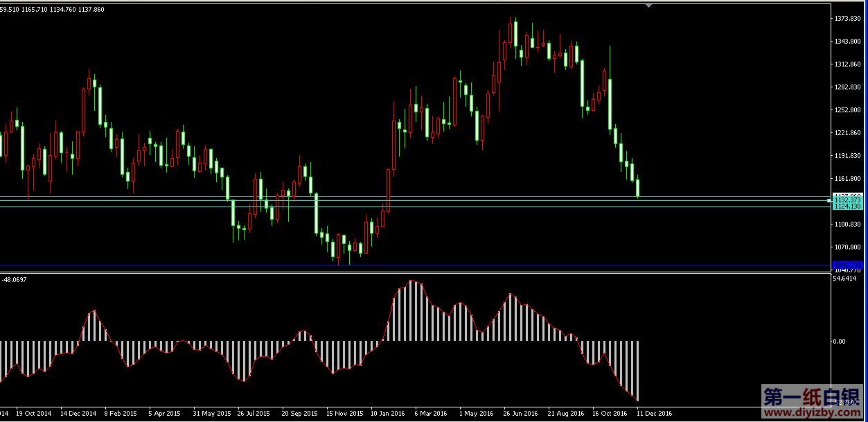Image resolution: width=868 pixels, height=422 pixels.
Task: Click the 1373.830 price scale label
Action: pos(849,19)
